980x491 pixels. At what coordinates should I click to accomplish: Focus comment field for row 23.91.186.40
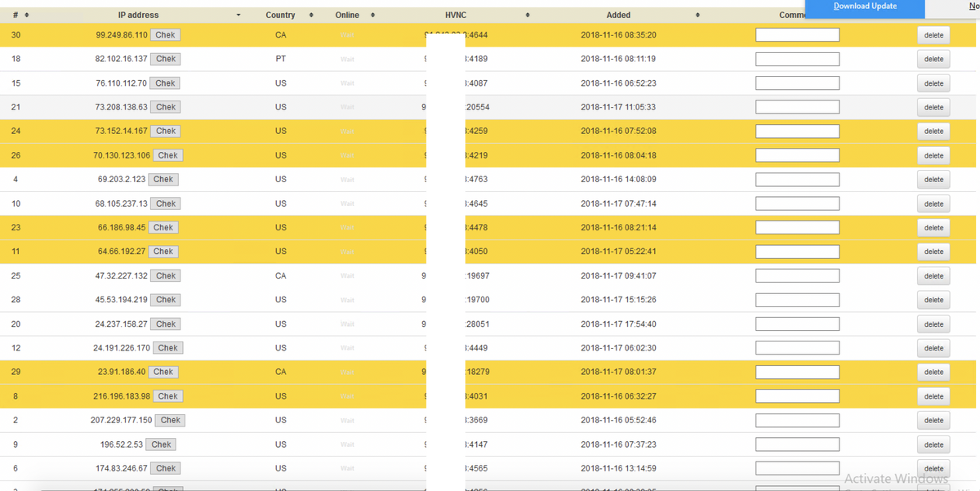(x=797, y=372)
